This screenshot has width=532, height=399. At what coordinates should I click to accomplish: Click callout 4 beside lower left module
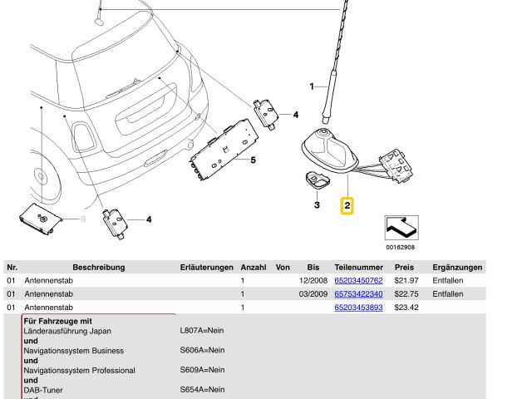point(149,219)
